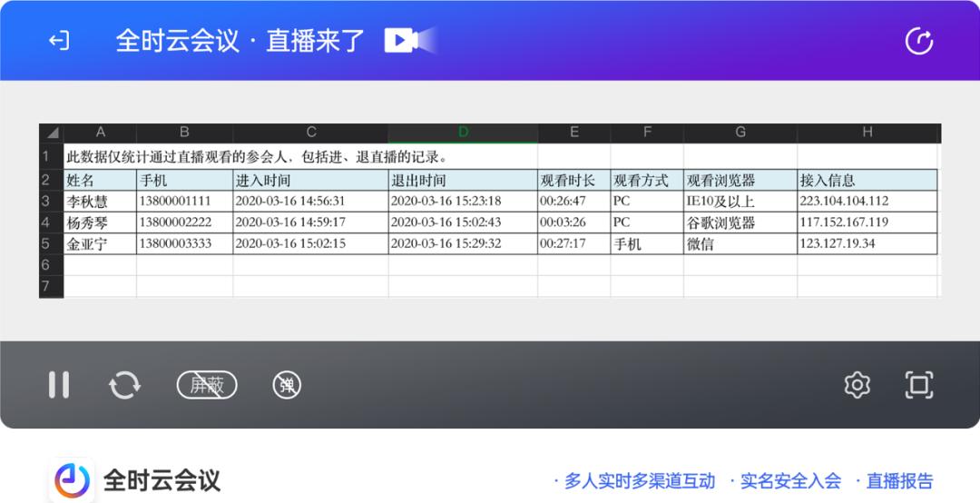Viewport: 980px width, 503px height.
Task: Toggle the 屏蔽 block button
Action: pyautogui.click(x=207, y=385)
